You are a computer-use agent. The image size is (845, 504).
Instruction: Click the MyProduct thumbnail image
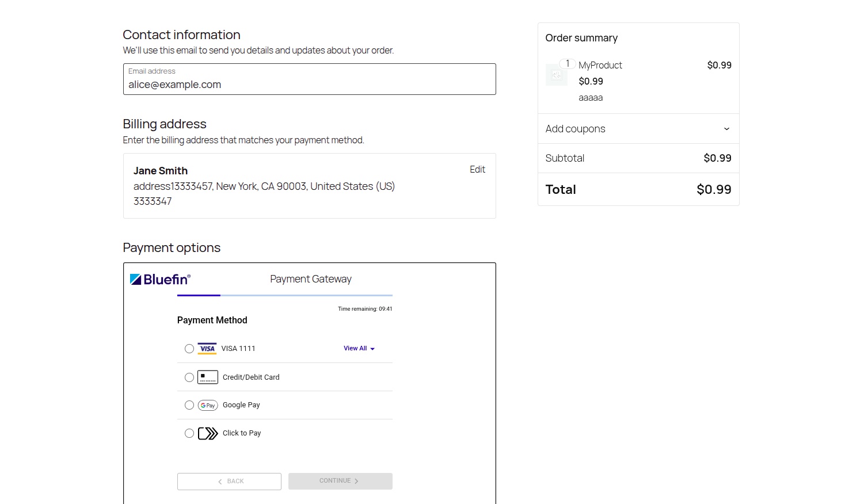tap(556, 75)
